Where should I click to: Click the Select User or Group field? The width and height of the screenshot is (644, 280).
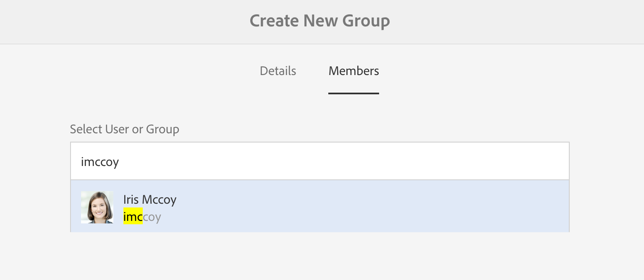pos(319,161)
